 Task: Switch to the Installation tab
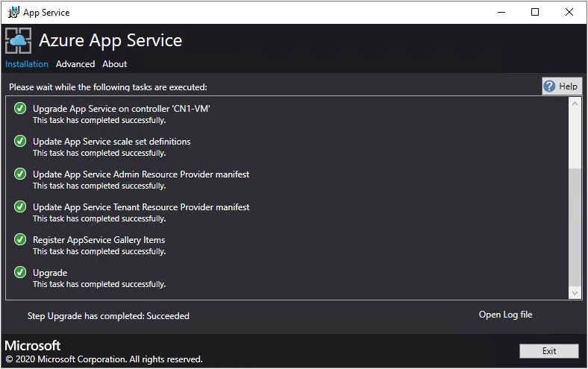tap(27, 64)
